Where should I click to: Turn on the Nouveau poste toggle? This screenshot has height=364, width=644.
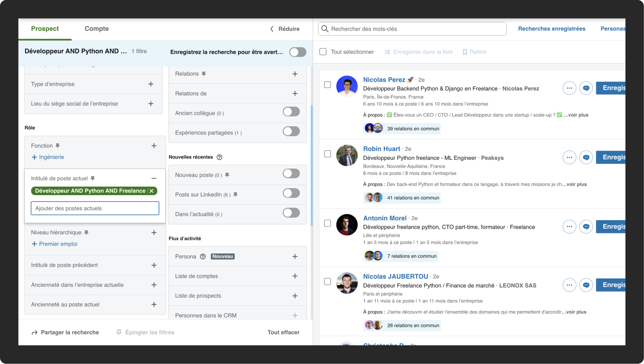(291, 174)
